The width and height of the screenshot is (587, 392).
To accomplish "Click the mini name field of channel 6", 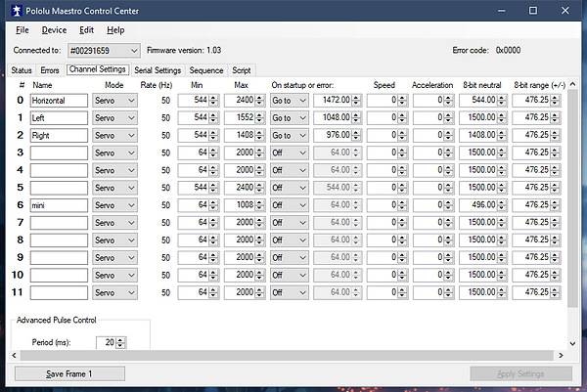I will tap(59, 205).
